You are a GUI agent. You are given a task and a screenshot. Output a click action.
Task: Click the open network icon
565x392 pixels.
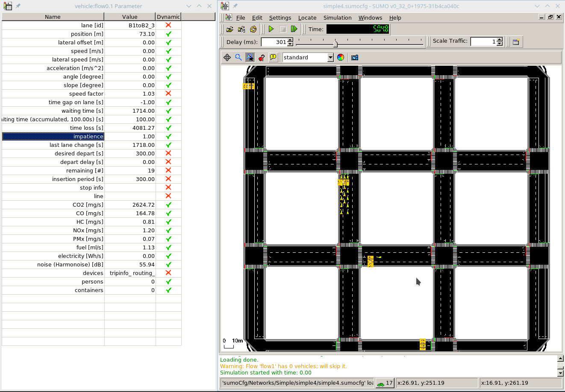pos(241,29)
